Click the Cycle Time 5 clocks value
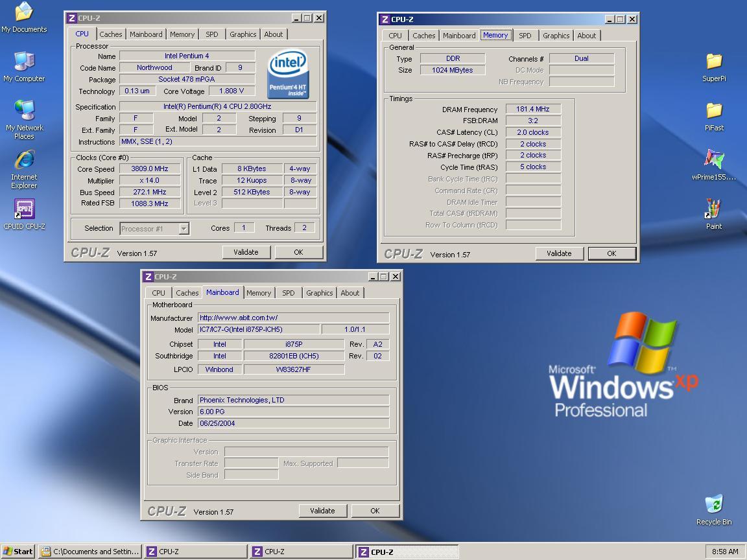Screen dimensions: 747x560 533,167
